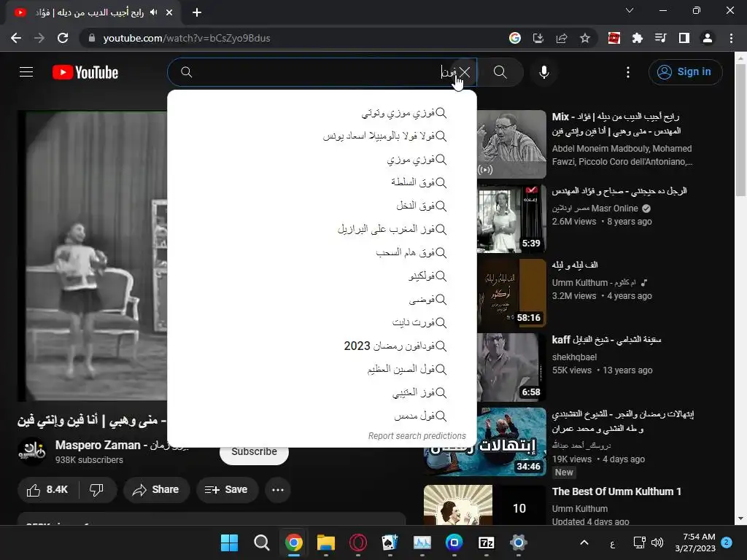Click Report search predictions link

[417, 436]
